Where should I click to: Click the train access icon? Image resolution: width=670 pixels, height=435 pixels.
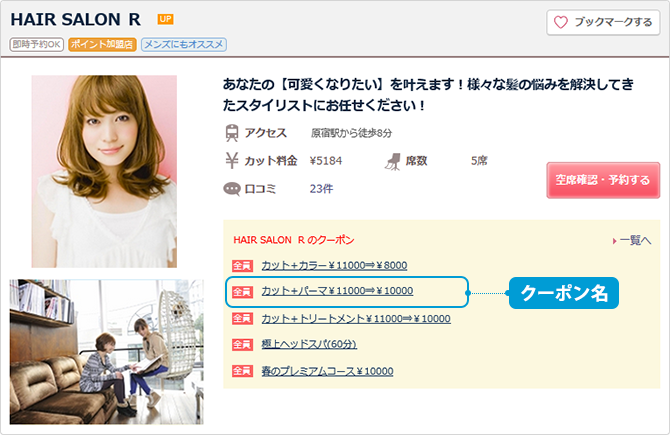[x=232, y=133]
